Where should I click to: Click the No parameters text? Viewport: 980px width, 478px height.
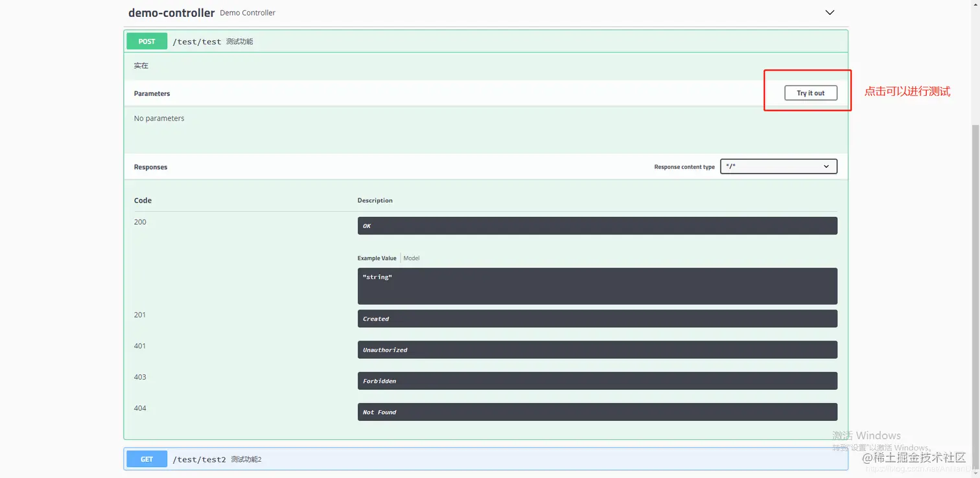click(x=159, y=118)
